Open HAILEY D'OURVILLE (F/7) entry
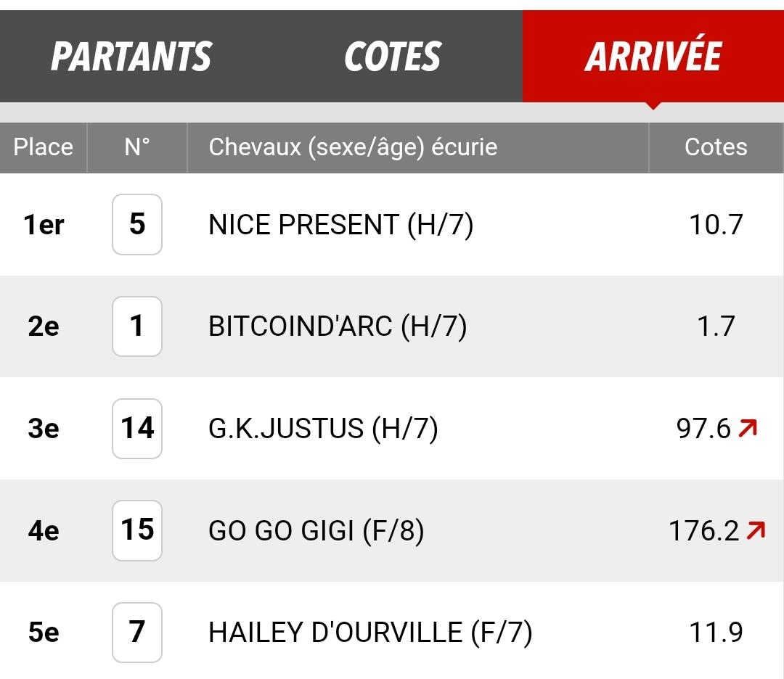Image resolution: width=784 pixels, height=679 pixels. [370, 633]
